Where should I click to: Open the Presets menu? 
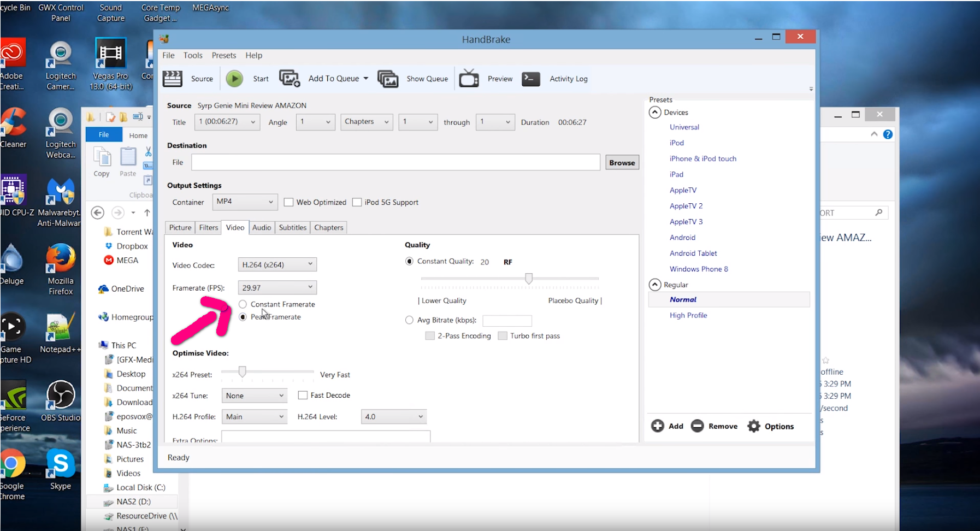pos(223,55)
